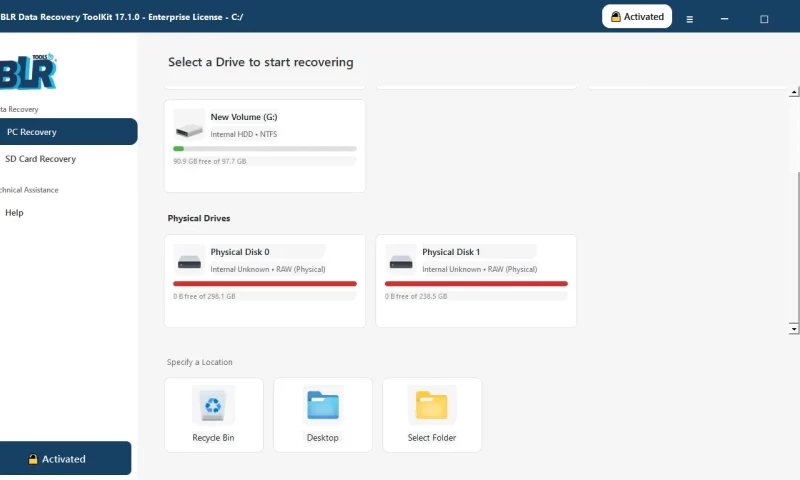Maximize the BLR Data Recovery window
This screenshot has height=480, width=800.
pos(764,19)
